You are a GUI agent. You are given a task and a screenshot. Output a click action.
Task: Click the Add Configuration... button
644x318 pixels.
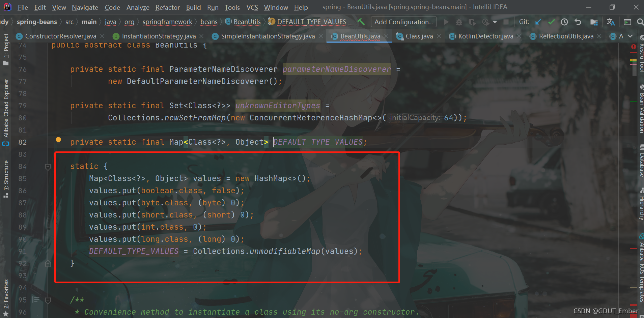(403, 22)
